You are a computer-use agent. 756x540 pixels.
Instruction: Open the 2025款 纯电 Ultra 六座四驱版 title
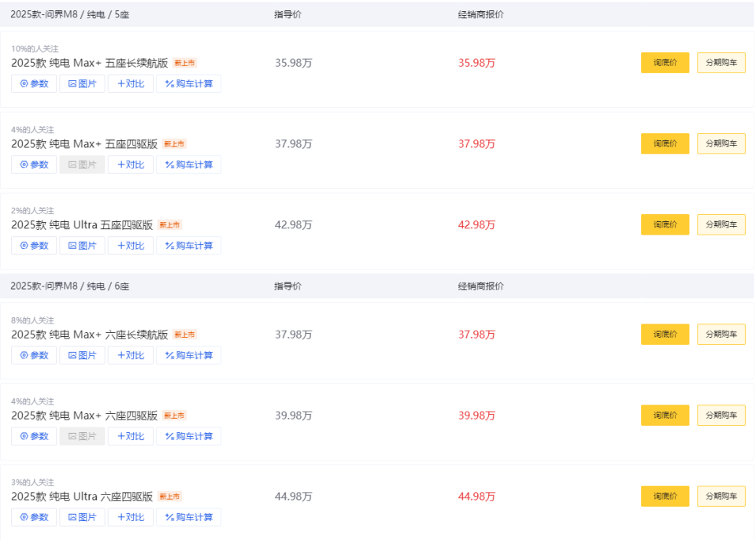point(82,497)
